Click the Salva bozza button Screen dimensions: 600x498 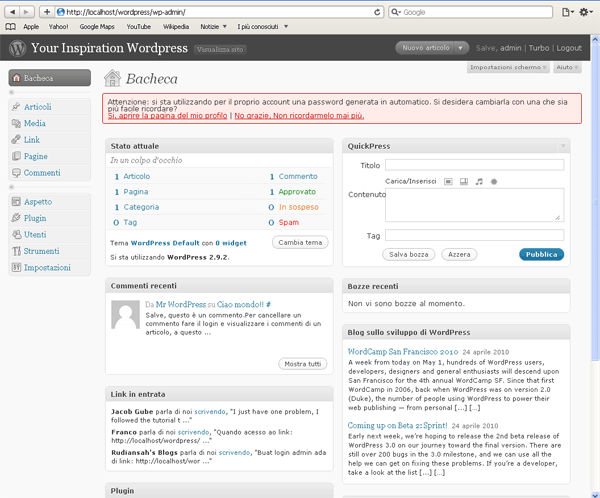pos(409,254)
